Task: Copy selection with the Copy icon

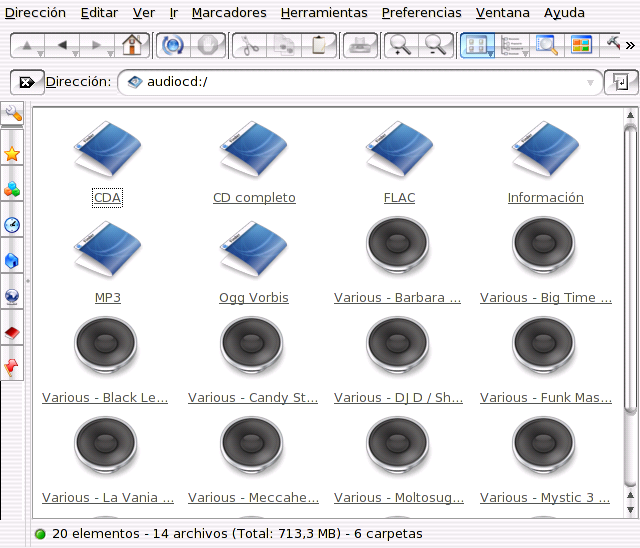Action: pyautogui.click(x=284, y=45)
